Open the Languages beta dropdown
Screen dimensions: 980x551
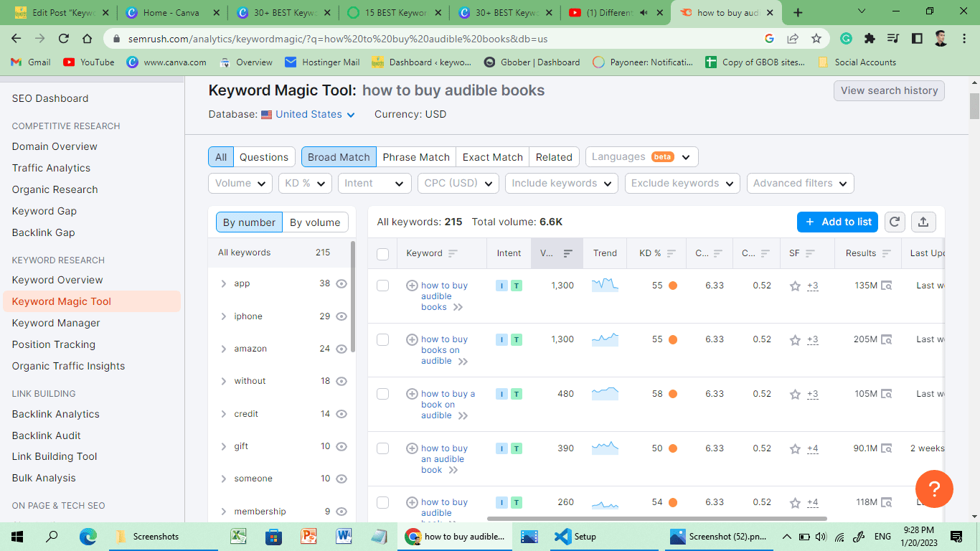pos(641,156)
